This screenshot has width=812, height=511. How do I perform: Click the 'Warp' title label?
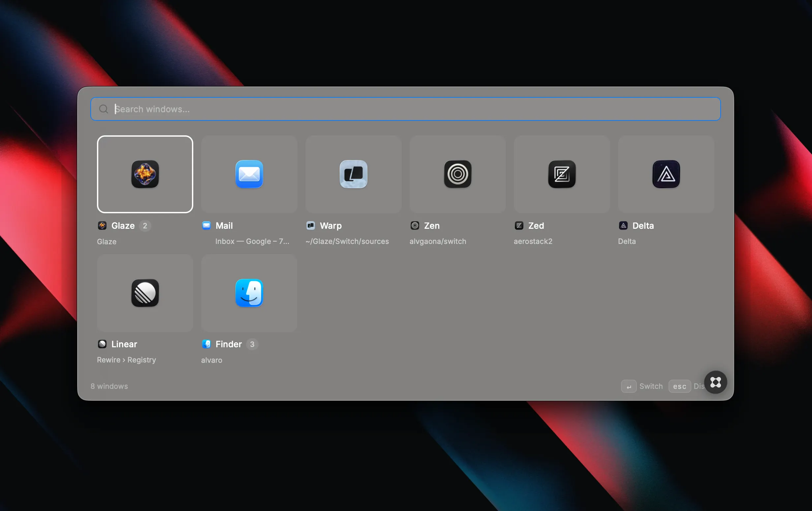331,226
